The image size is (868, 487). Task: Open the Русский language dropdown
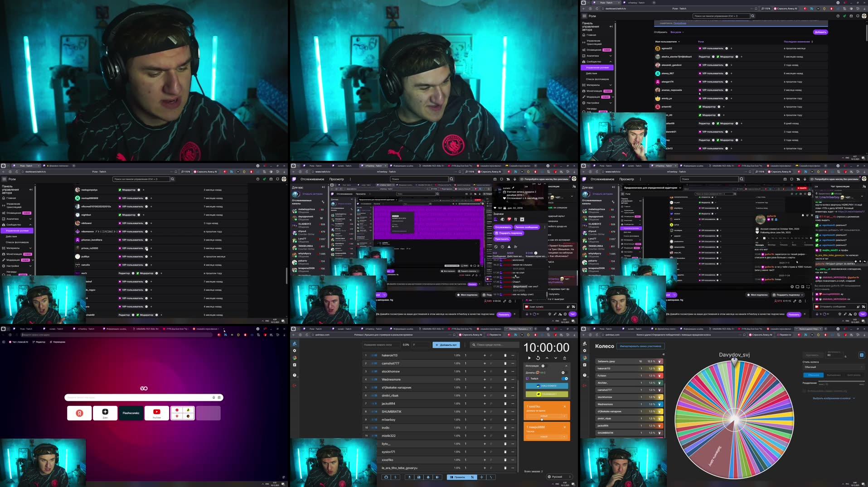click(560, 477)
